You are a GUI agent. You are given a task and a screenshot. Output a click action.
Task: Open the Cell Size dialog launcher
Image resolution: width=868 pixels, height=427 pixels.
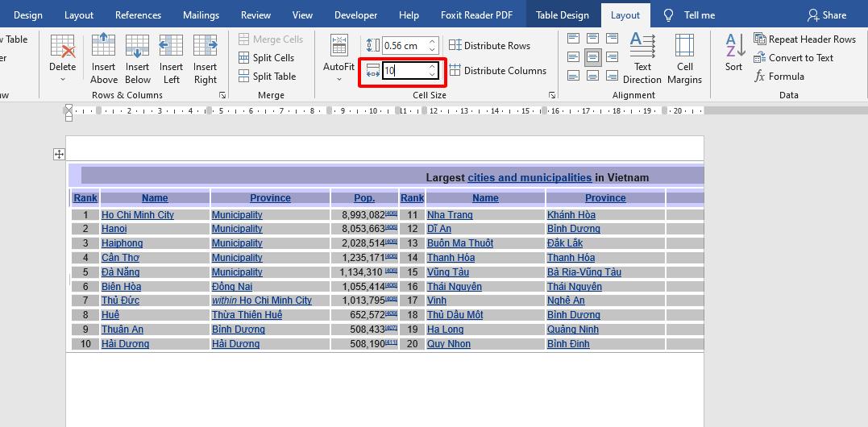[x=552, y=96]
